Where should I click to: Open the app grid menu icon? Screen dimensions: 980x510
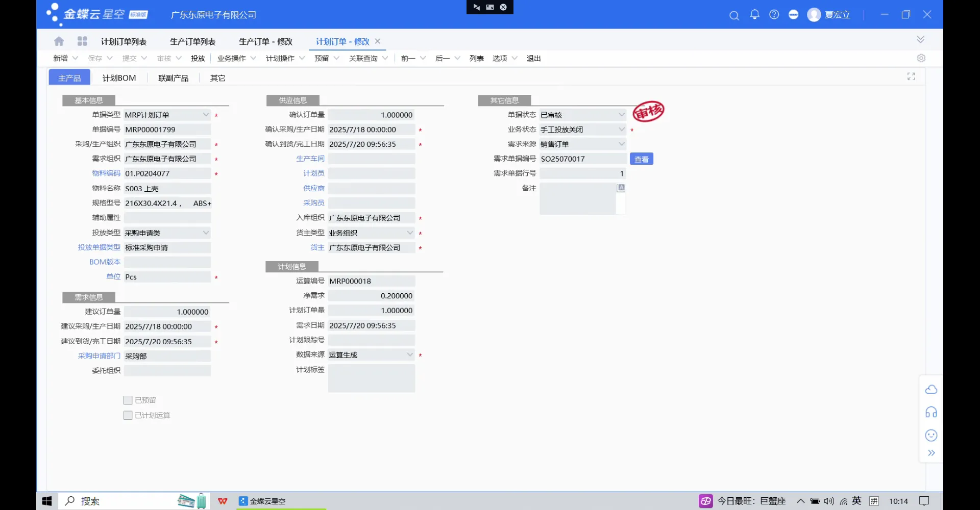click(82, 41)
